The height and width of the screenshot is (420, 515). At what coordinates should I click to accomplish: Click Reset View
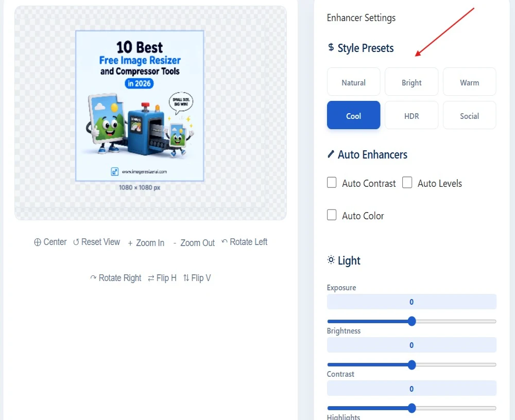coord(97,242)
